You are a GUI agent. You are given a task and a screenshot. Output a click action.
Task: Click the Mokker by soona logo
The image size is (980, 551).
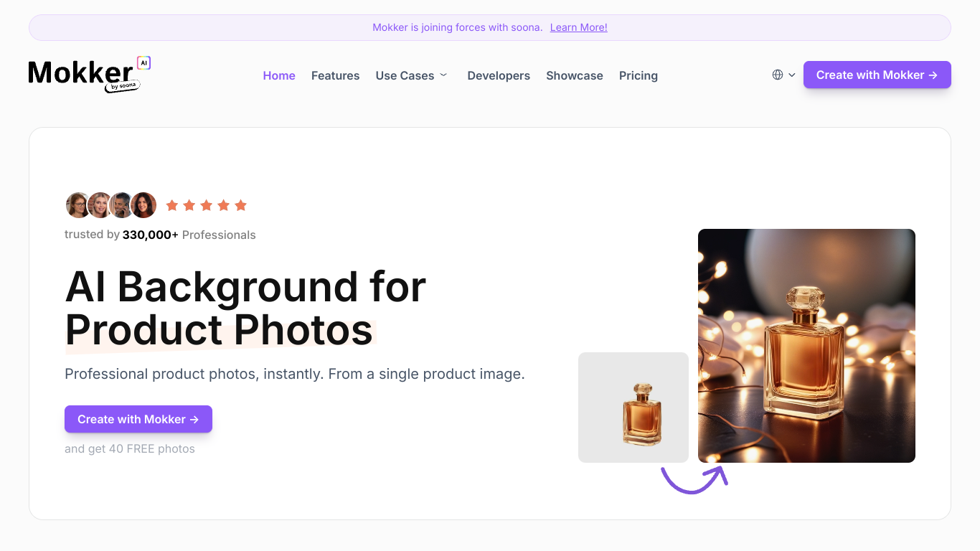90,75
